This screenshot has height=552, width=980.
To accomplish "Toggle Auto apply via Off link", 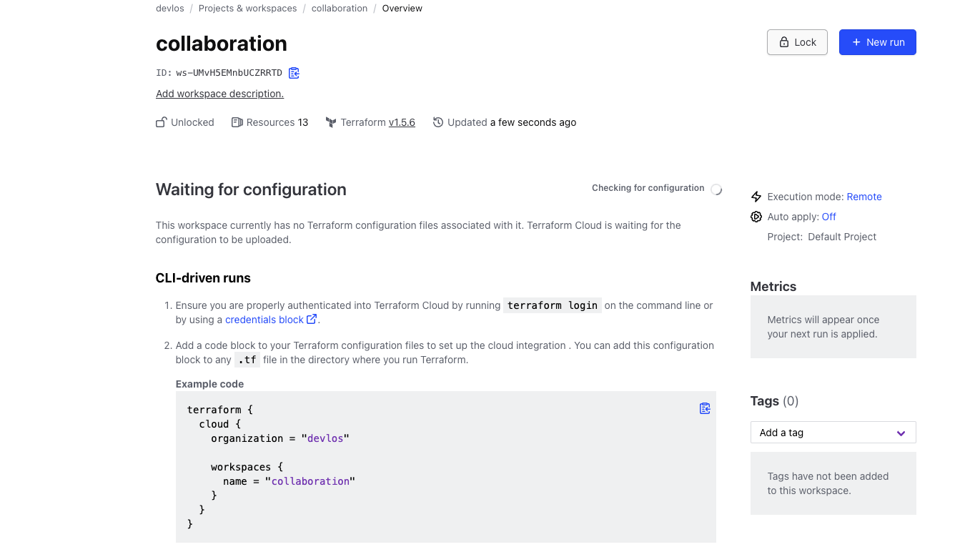I will tap(829, 217).
